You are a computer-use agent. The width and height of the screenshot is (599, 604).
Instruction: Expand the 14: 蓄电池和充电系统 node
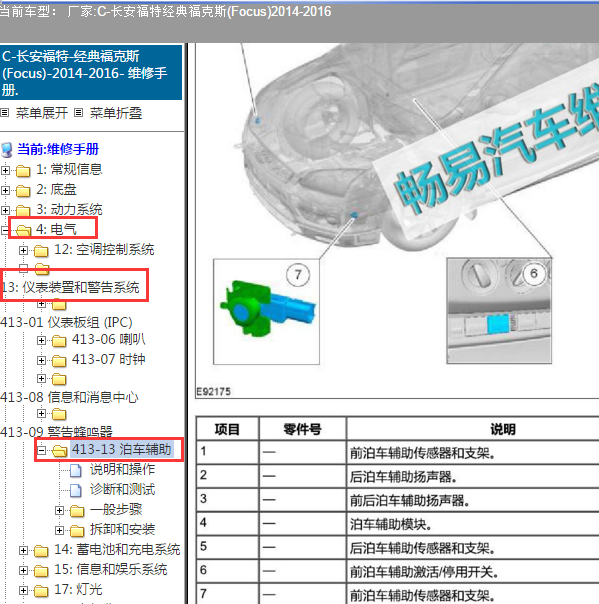coord(23,550)
